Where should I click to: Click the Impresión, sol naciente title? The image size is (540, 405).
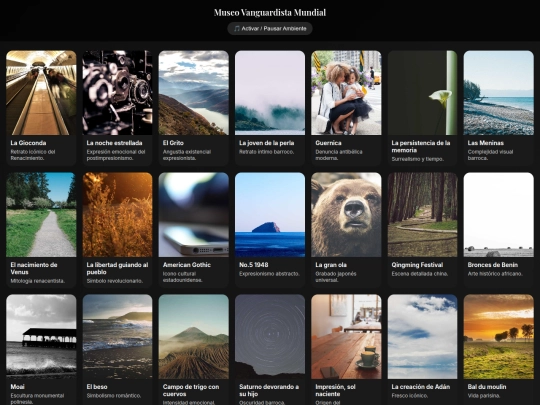pyautogui.click(x=335, y=390)
